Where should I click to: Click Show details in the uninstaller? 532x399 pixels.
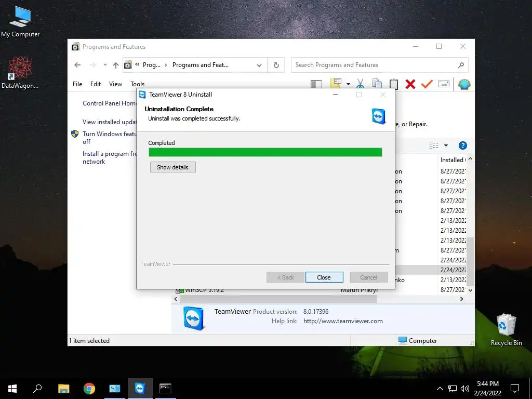tap(172, 167)
